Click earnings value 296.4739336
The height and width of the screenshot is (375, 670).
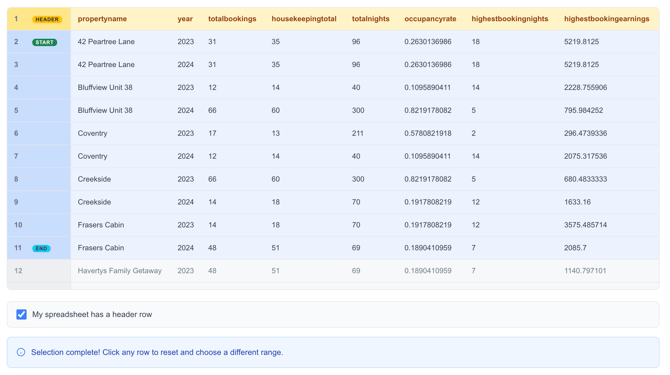click(x=585, y=133)
